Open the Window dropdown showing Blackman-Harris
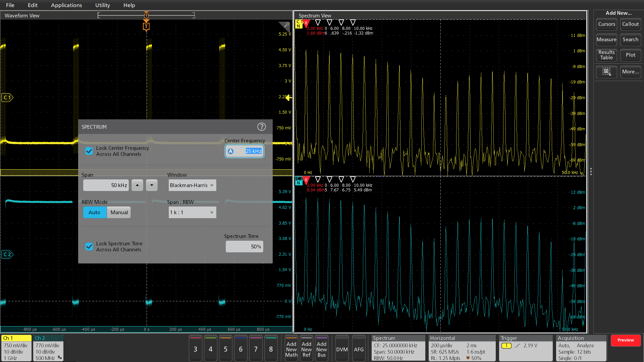The width and height of the screenshot is (644, 362). coord(192,185)
